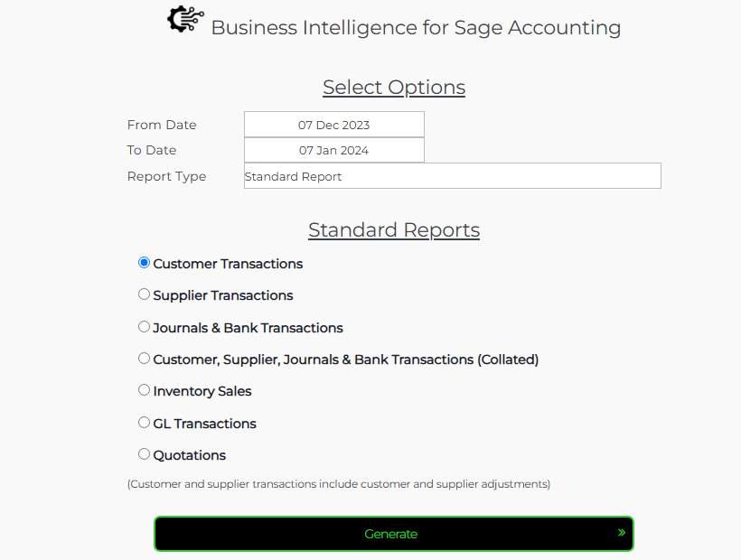
Task: Select the GL Transactions radio button
Action: pos(144,423)
